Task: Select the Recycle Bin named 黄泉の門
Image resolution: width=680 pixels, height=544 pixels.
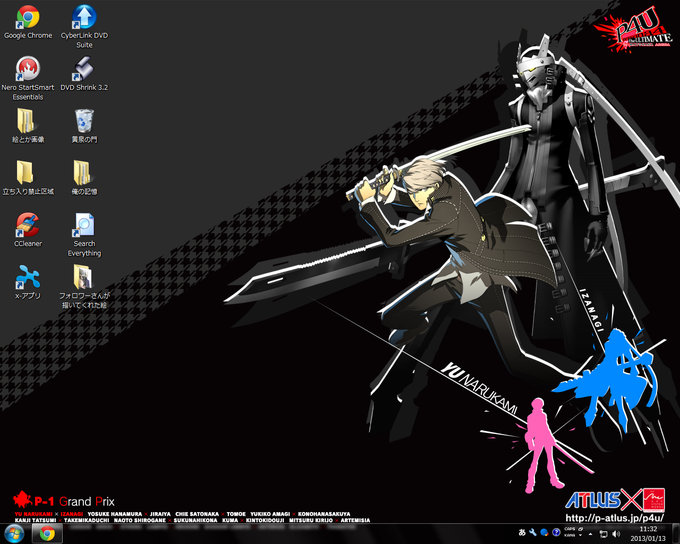Action: pyautogui.click(x=84, y=126)
